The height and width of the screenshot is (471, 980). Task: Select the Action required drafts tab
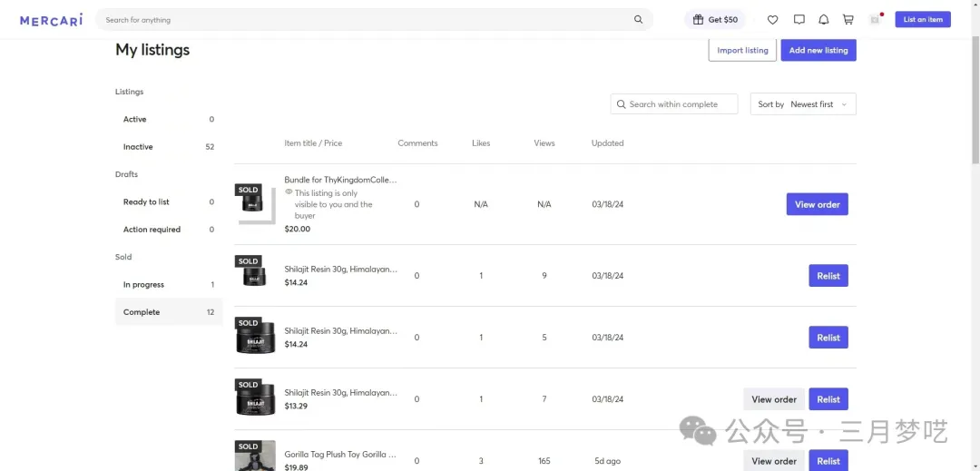[x=169, y=230]
